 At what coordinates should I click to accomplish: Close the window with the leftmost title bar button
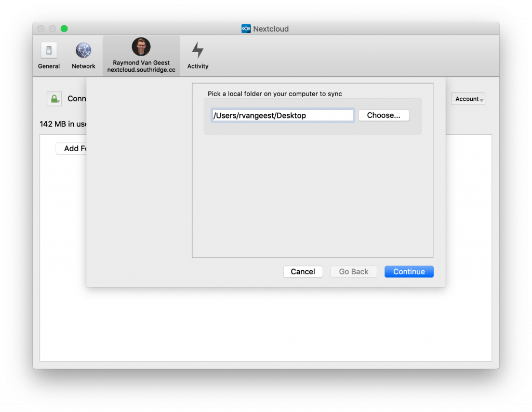pyautogui.click(x=41, y=29)
